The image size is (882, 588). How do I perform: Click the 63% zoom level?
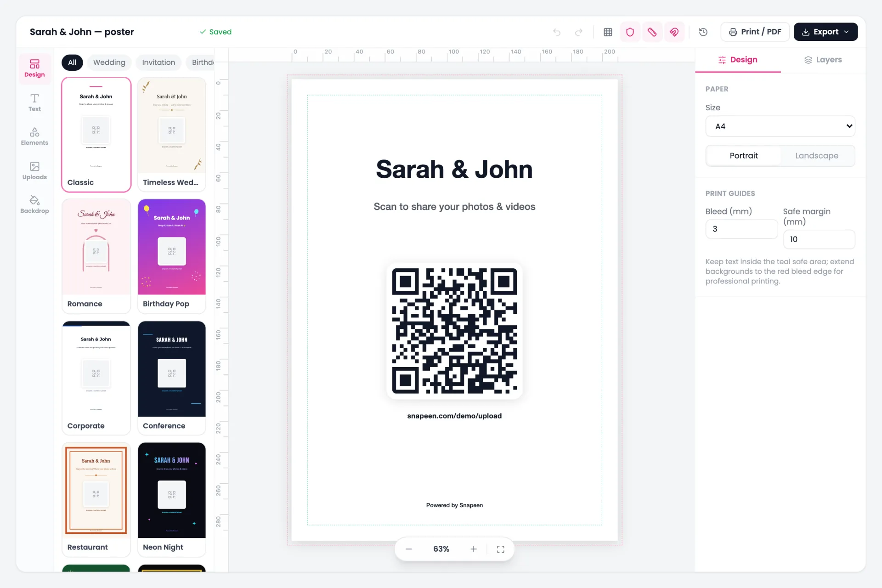[x=441, y=549]
